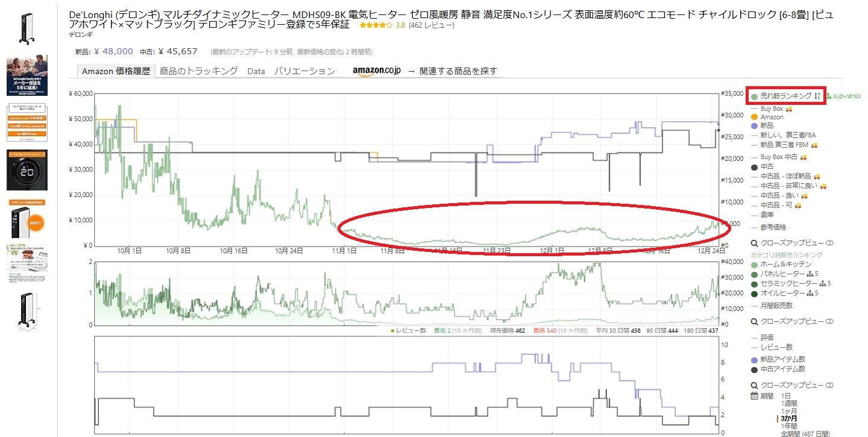Click the magnifier icon under the 参考価格 legend

coord(754,243)
